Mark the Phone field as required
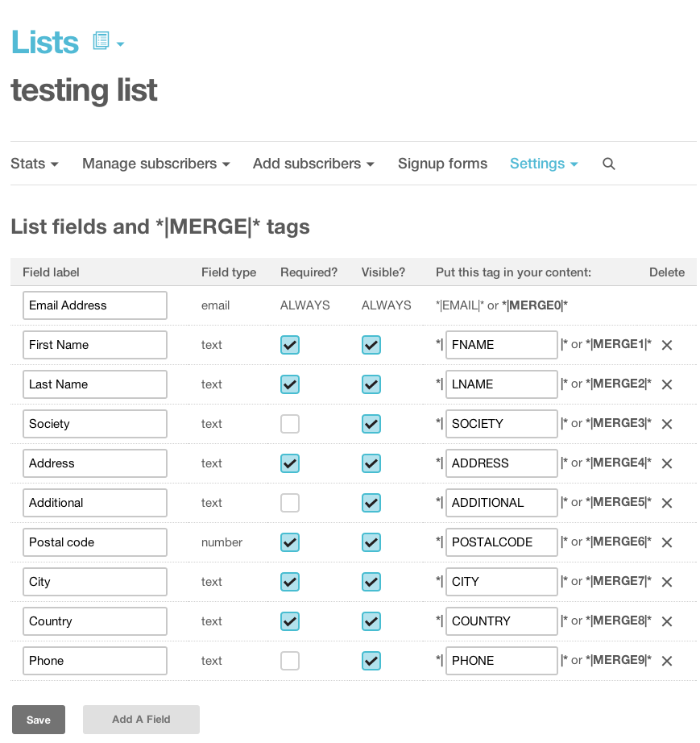 point(290,661)
